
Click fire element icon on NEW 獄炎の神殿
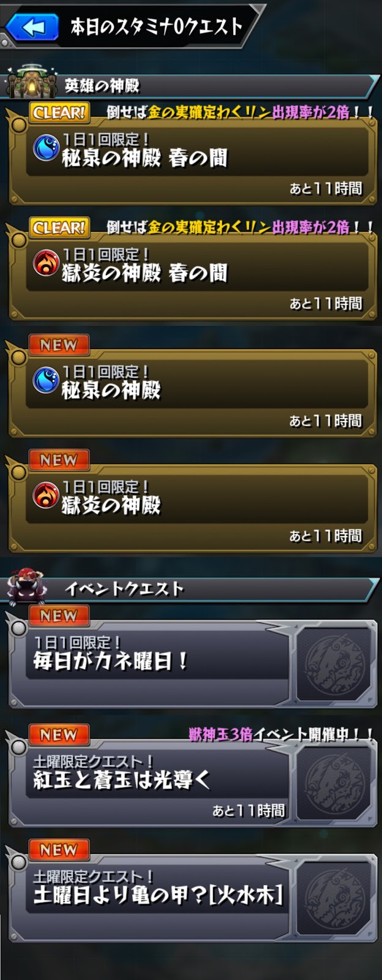point(46,495)
